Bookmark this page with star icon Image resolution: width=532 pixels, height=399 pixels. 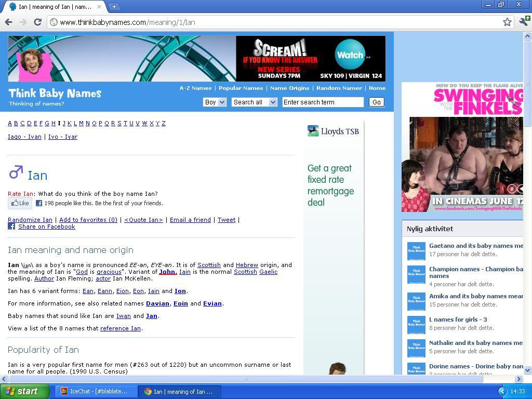tap(507, 22)
